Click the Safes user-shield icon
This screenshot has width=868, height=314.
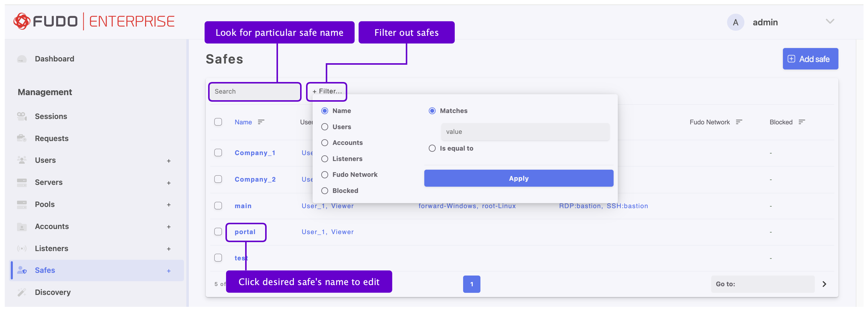pos(22,270)
